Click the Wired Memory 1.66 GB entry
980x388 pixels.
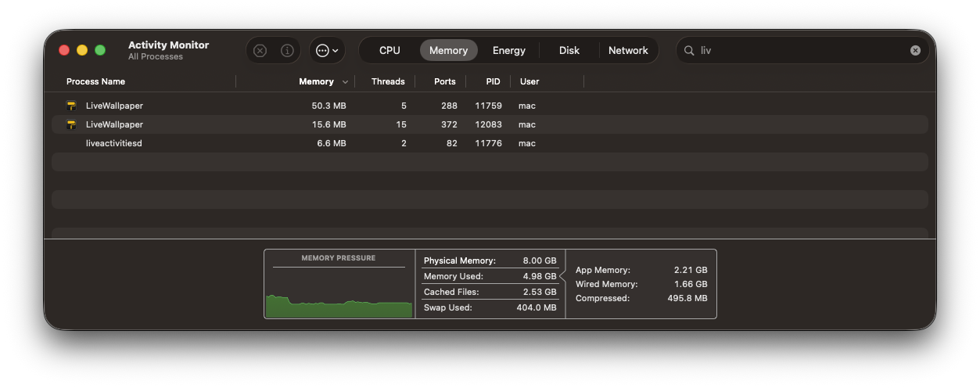[x=641, y=284]
